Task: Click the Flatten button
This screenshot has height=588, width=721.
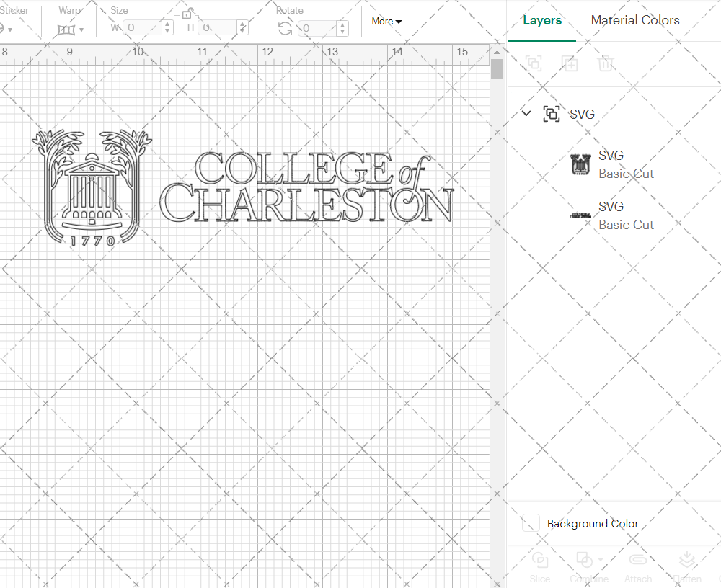Action: click(687, 568)
